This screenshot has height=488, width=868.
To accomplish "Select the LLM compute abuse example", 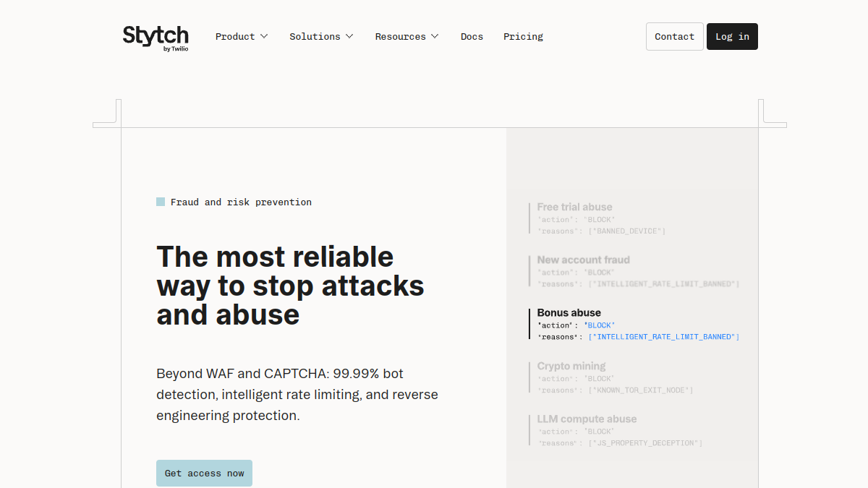I will coord(616,430).
